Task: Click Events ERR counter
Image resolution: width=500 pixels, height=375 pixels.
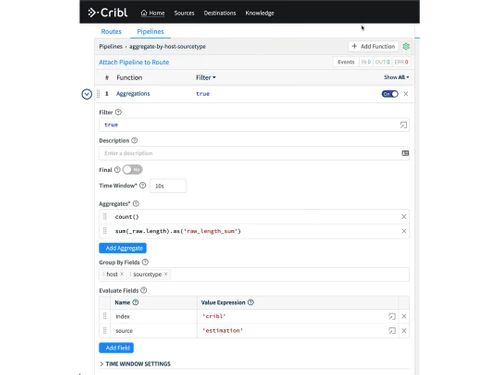Action: pos(401,62)
